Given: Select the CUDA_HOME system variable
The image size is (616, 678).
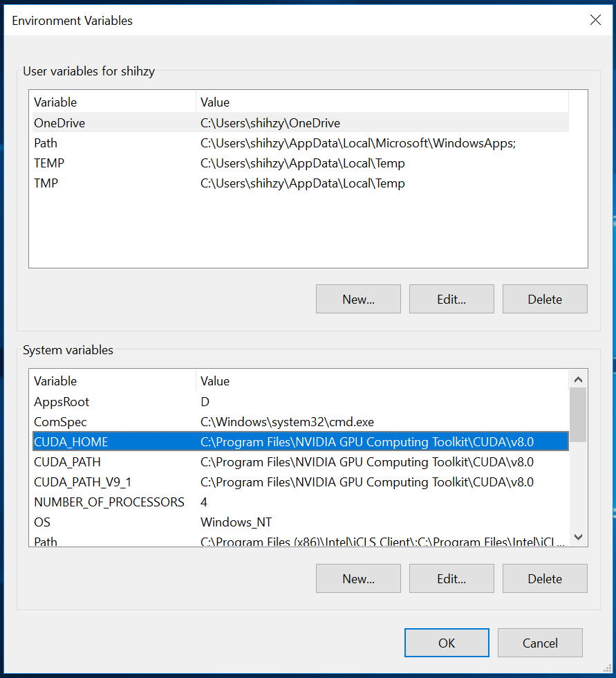Looking at the screenshot, I should [301, 441].
